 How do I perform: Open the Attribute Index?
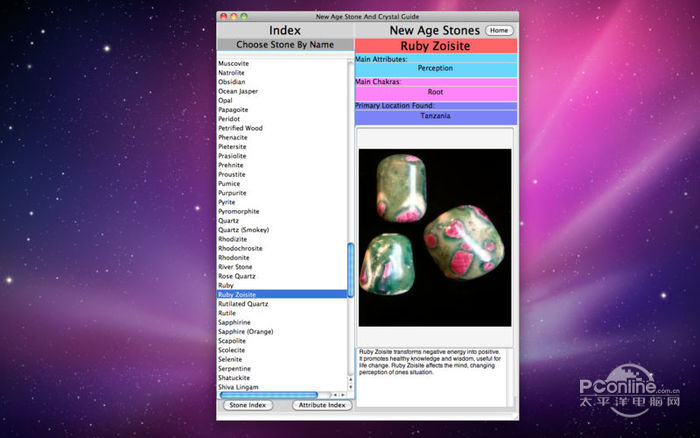[x=322, y=405]
